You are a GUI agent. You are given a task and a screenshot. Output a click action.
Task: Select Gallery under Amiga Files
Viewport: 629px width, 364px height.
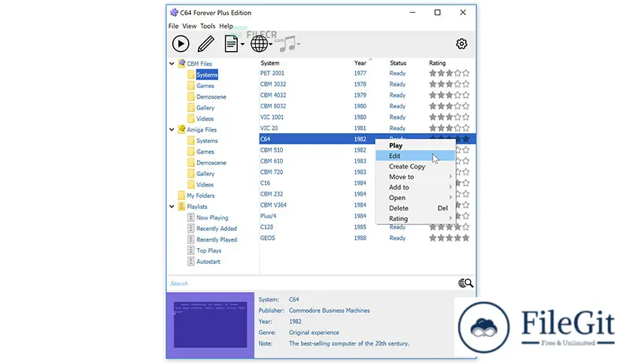[x=205, y=174]
